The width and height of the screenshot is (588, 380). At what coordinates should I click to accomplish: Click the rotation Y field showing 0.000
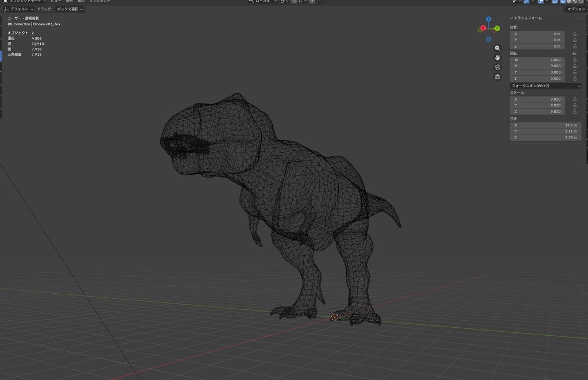[537, 72]
